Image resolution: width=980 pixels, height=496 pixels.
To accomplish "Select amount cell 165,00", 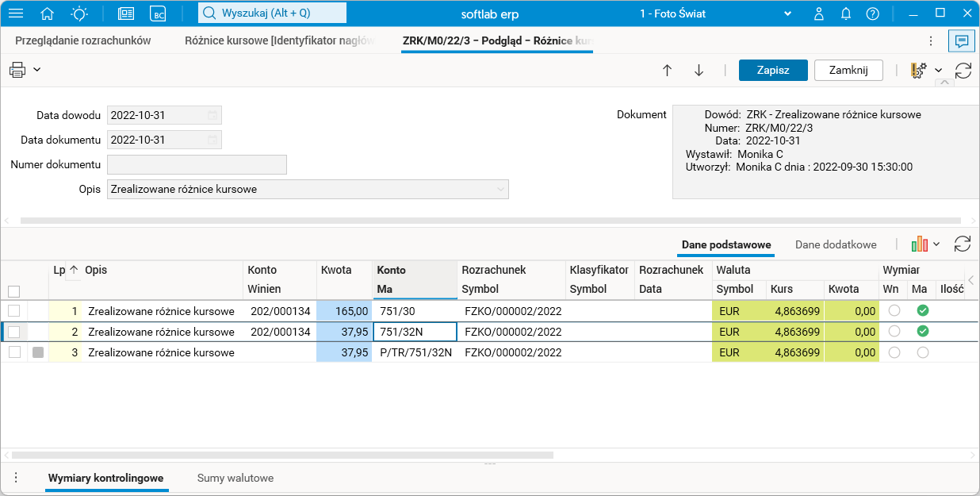I will click(344, 310).
